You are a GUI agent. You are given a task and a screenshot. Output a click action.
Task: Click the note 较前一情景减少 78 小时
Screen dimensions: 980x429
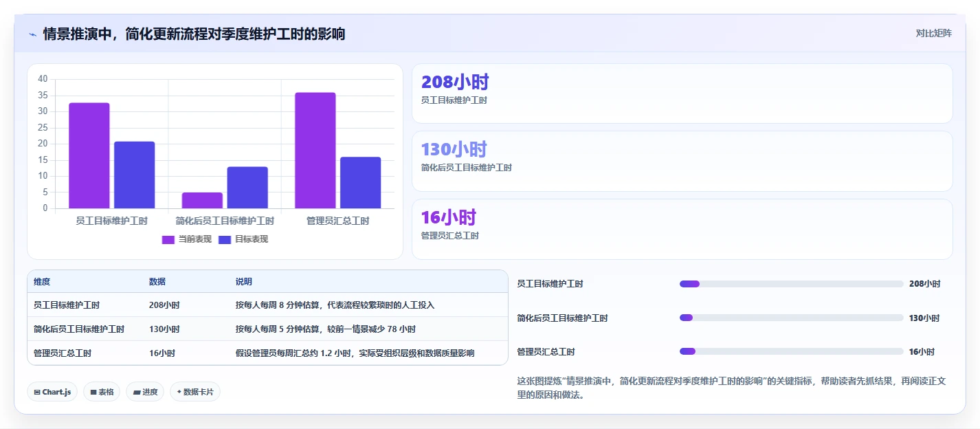tap(372, 329)
